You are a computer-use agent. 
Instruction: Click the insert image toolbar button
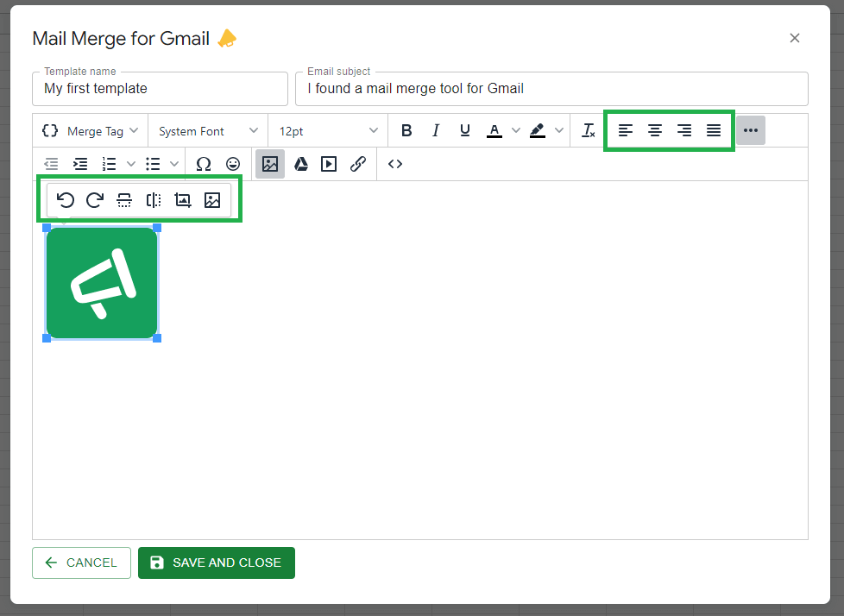[x=269, y=164]
